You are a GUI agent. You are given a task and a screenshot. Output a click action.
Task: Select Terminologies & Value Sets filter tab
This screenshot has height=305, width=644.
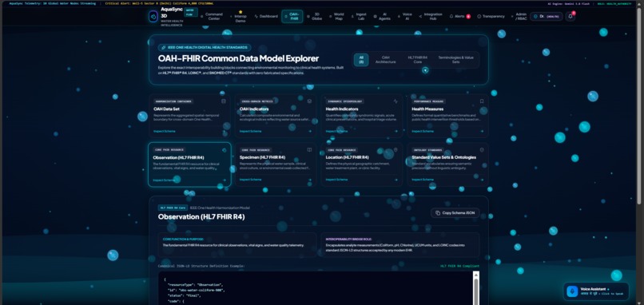(x=455, y=60)
